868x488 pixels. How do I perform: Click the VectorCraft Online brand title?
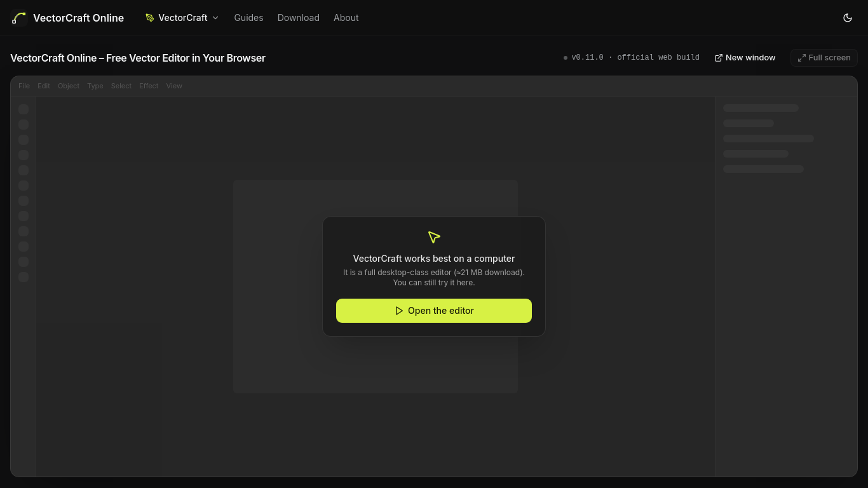point(78,18)
